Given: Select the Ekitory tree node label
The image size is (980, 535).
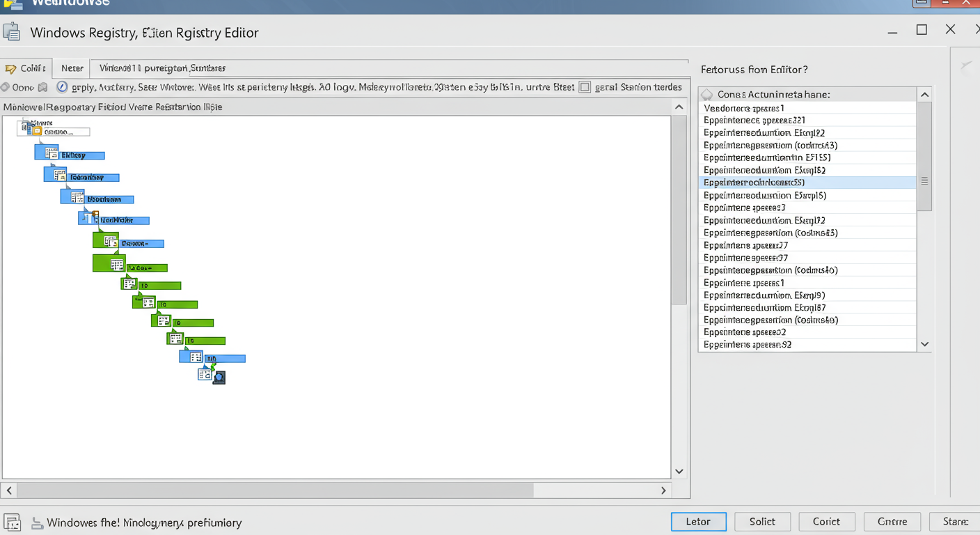Looking at the screenshot, I should pyautogui.click(x=81, y=155).
